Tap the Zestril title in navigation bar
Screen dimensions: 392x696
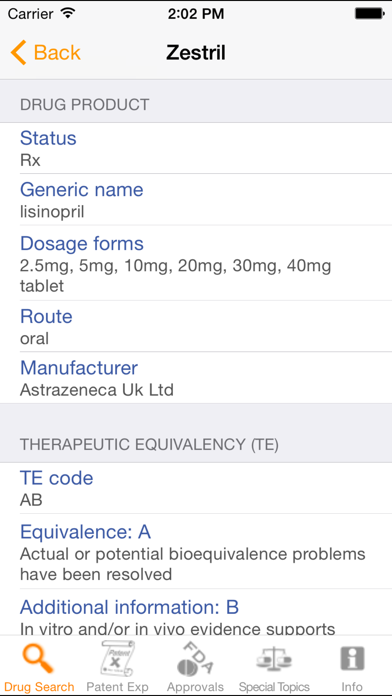(196, 53)
